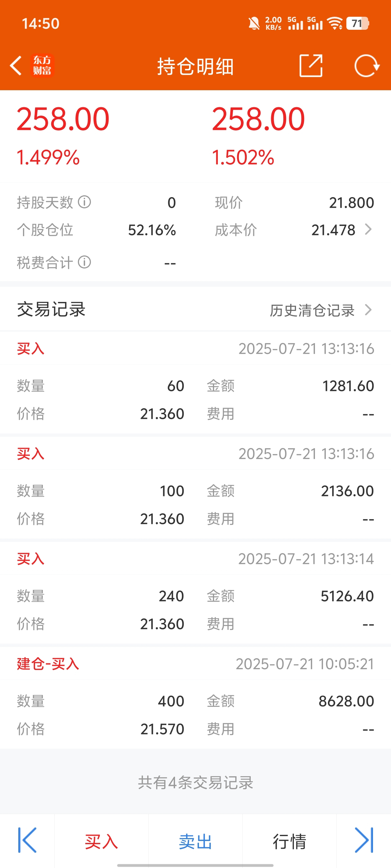
Task: Open 历史清仓记录 link
Action: coord(312,310)
